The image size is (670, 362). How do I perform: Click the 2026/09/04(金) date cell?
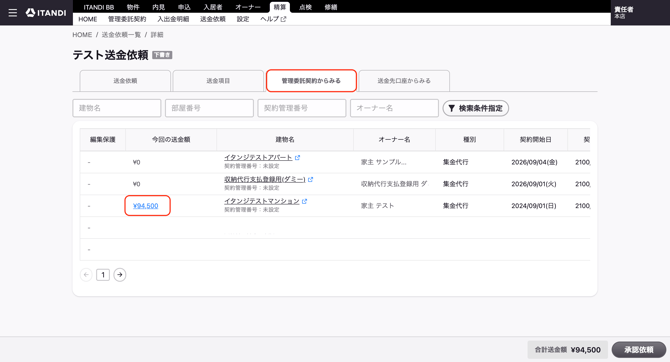(534, 162)
